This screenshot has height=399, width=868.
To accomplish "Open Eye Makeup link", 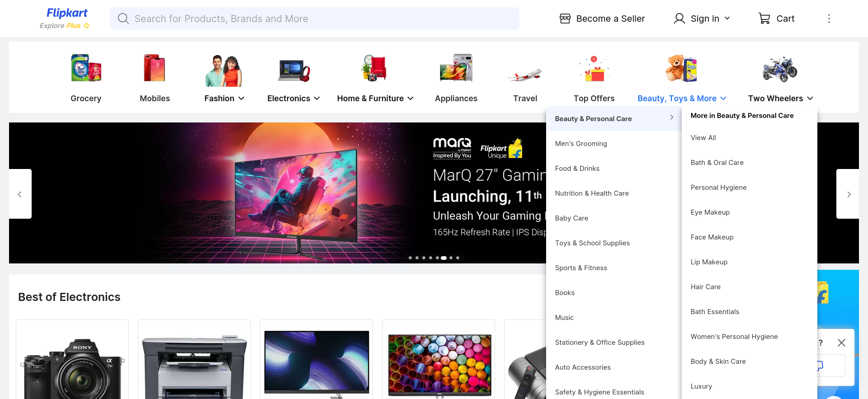I will click(x=710, y=212).
